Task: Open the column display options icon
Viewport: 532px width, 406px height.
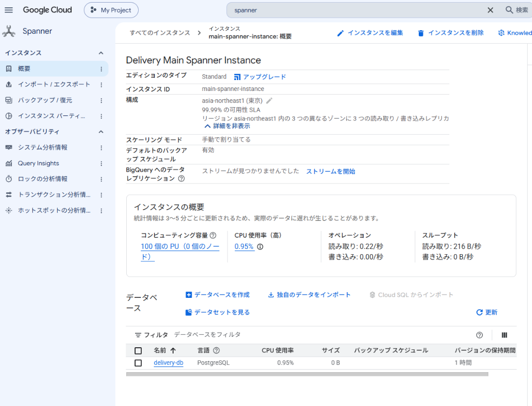Action: pos(504,335)
